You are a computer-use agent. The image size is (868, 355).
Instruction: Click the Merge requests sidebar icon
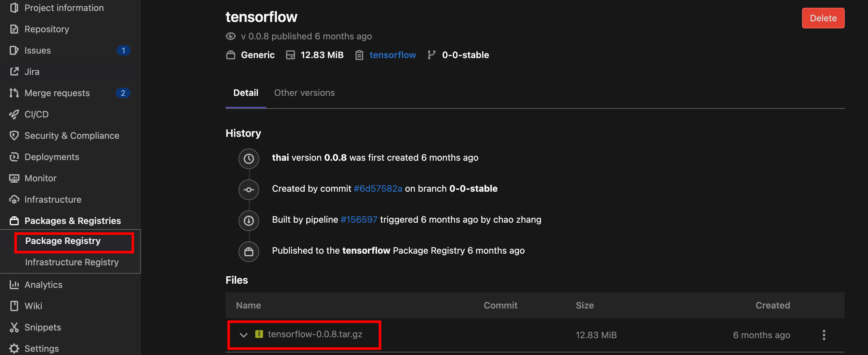[x=14, y=93]
